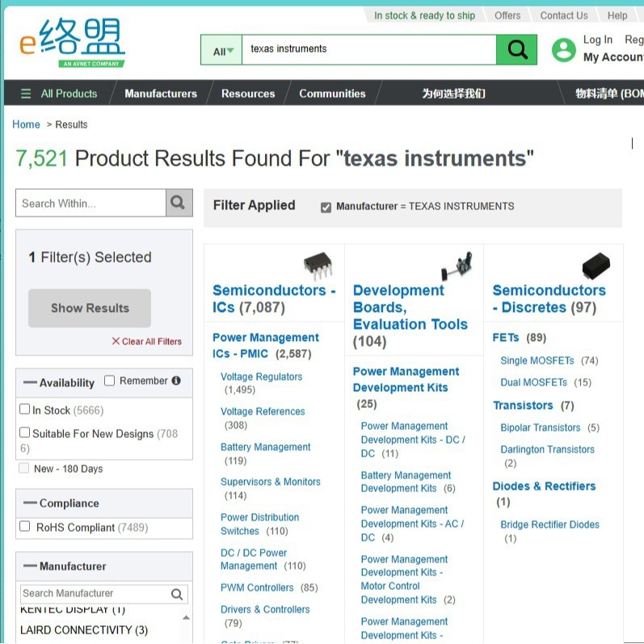
Task: Open the Help tab
Action: pyautogui.click(x=617, y=15)
